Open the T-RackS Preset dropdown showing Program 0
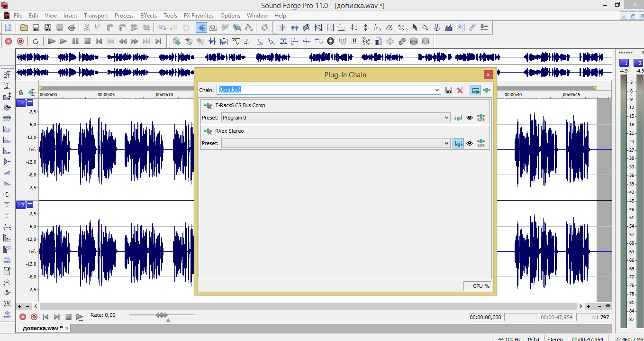 (x=446, y=118)
